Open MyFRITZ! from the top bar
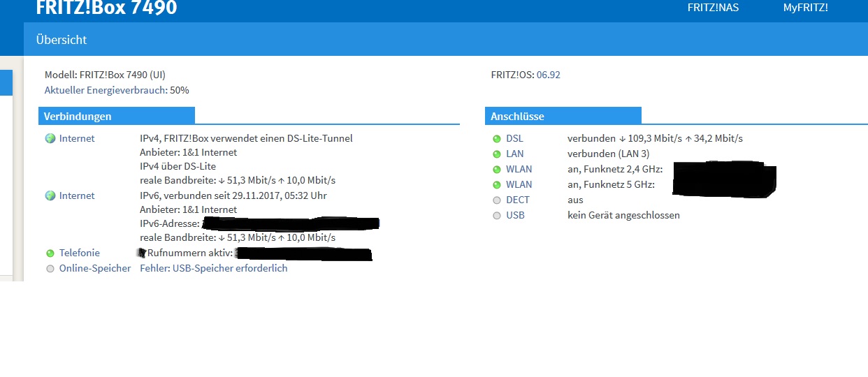868x377 pixels. pyautogui.click(x=805, y=8)
